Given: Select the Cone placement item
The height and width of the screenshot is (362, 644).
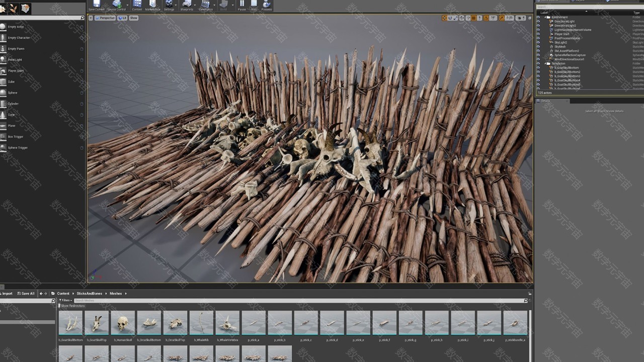Looking at the screenshot, I should point(42,115).
